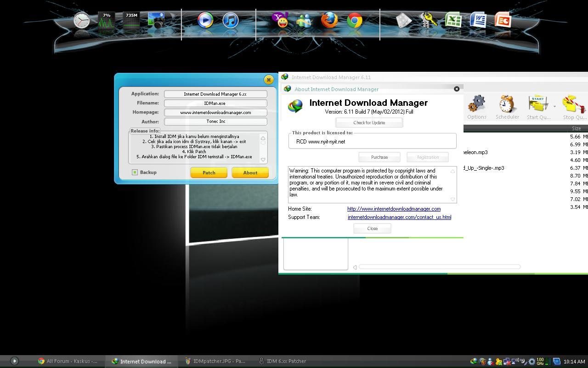
Task: Open the internetdownloadmanager.com home site link
Action: [x=394, y=209]
